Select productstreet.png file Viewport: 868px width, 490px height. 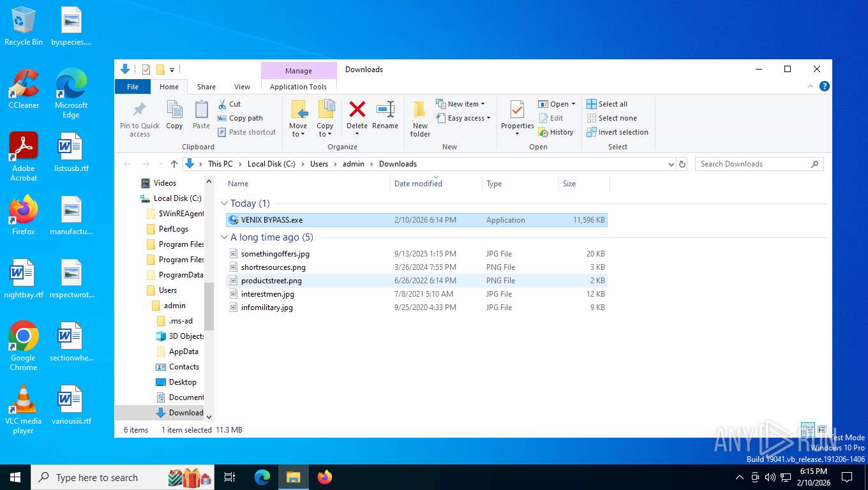point(417,281)
